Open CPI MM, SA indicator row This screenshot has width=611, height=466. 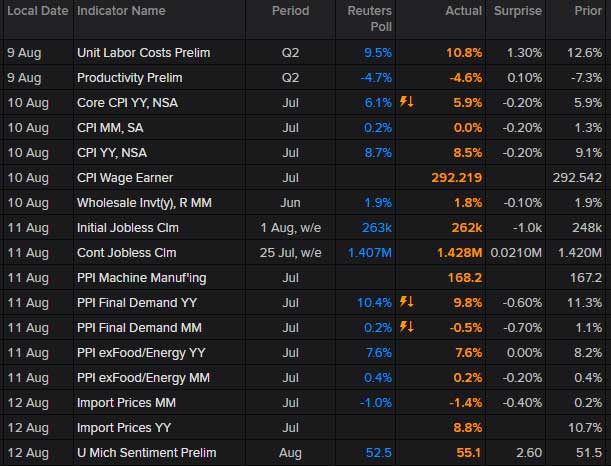(x=110, y=128)
